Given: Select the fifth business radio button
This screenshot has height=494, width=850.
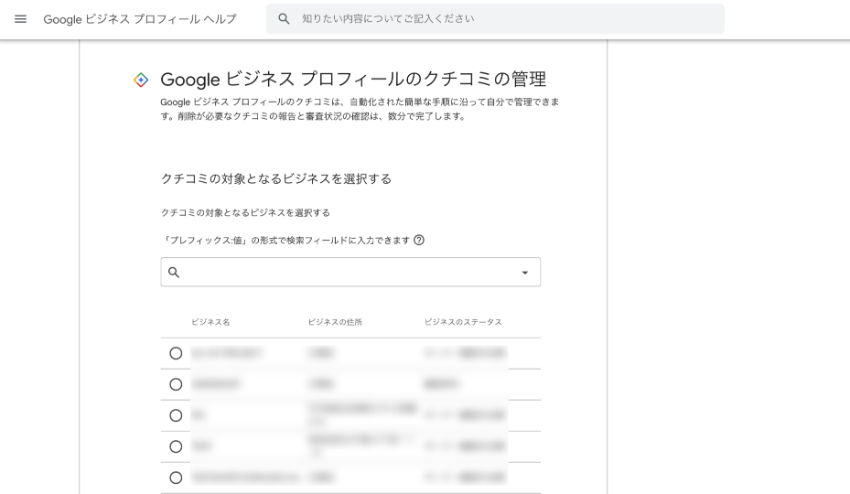Looking at the screenshot, I should click(x=176, y=478).
